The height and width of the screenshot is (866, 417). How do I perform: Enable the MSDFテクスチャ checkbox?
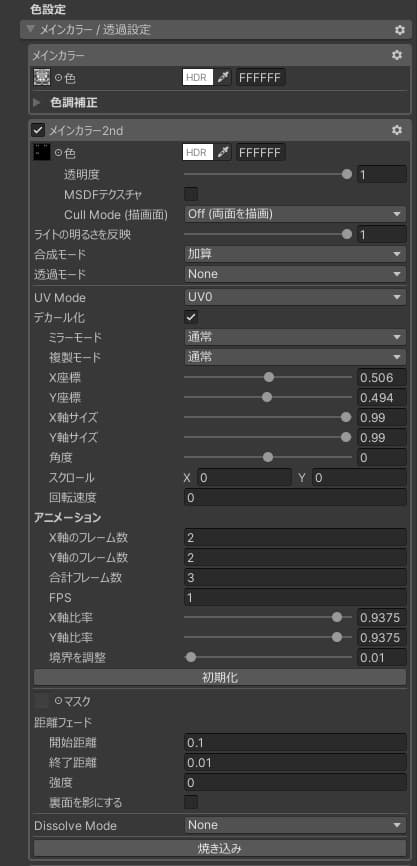[x=191, y=194]
